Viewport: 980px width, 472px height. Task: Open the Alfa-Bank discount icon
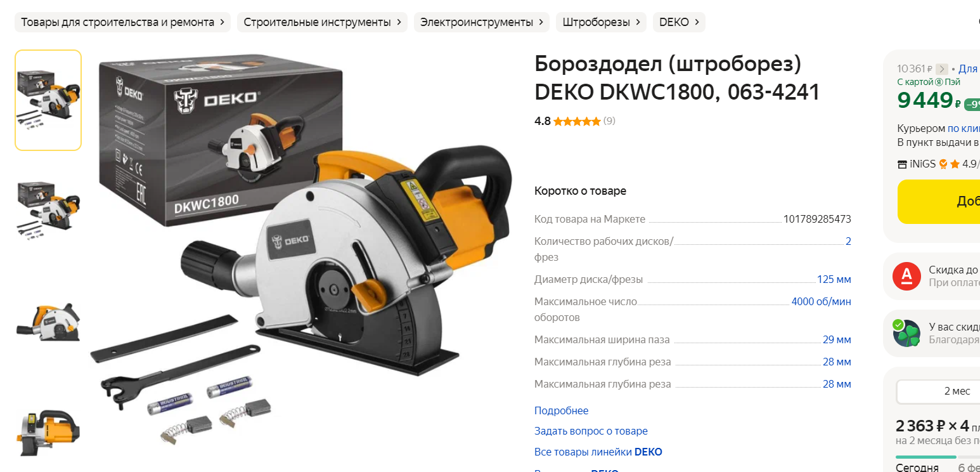point(906,276)
